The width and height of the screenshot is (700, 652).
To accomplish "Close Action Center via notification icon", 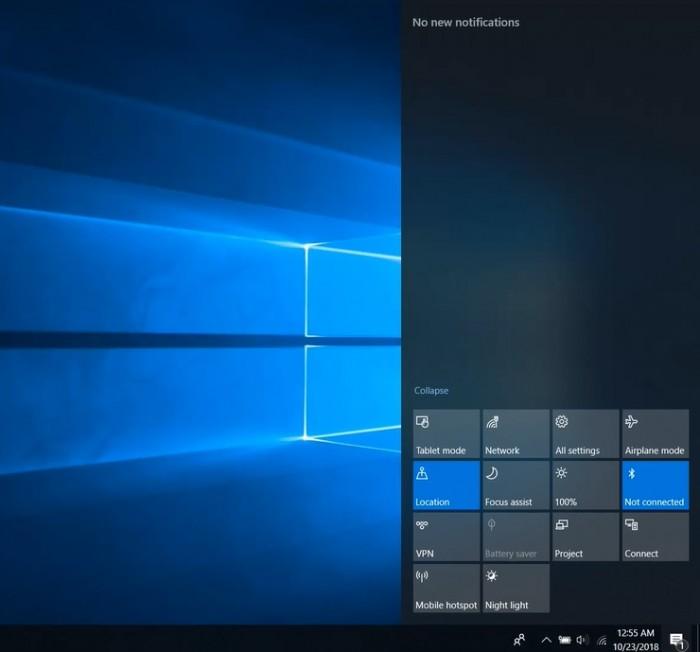I will (677, 639).
